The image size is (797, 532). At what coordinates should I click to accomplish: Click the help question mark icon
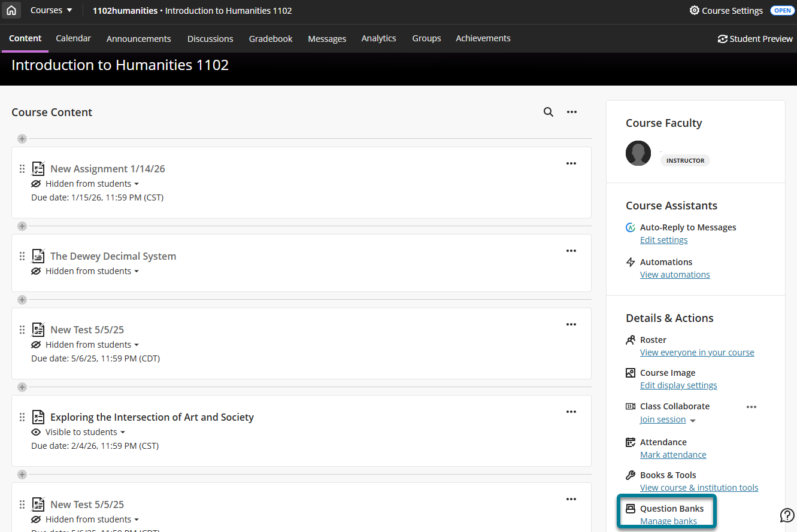pos(787,515)
